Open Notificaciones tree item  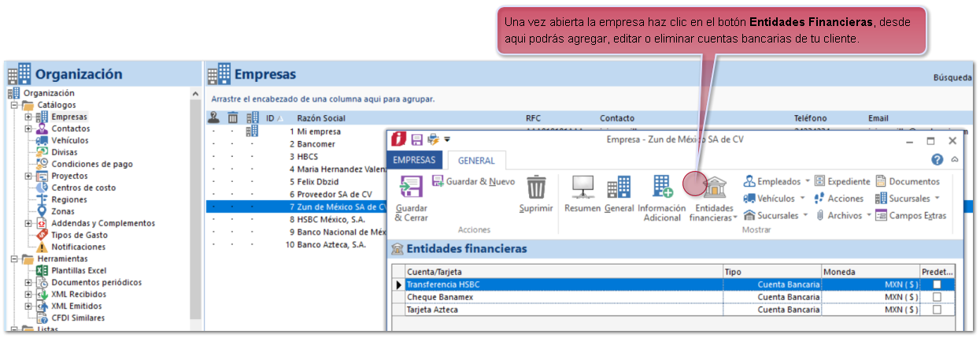tap(78, 247)
